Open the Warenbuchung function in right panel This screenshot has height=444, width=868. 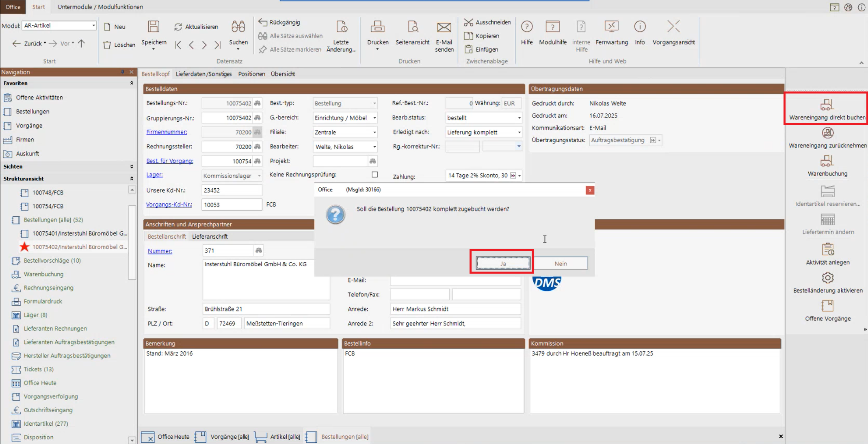[827, 161]
